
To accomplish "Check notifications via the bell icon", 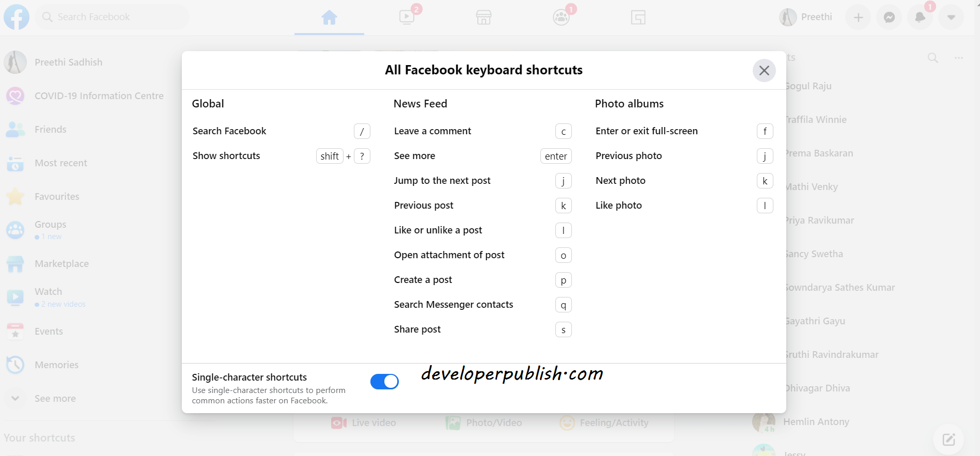I will pos(920,17).
